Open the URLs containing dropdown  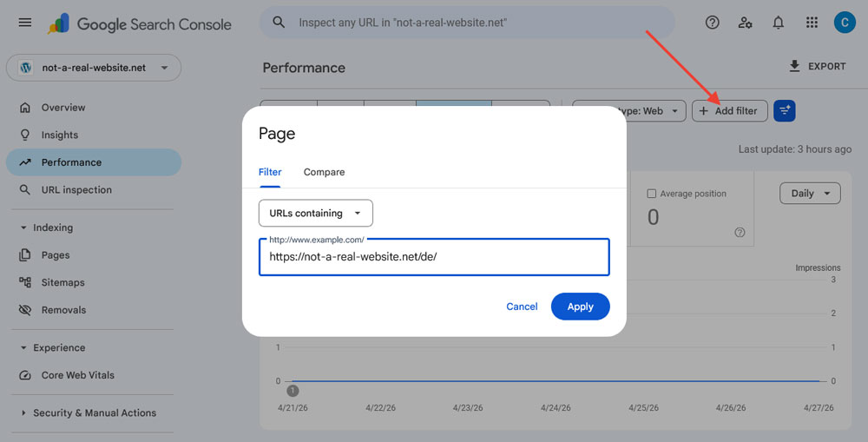316,214
